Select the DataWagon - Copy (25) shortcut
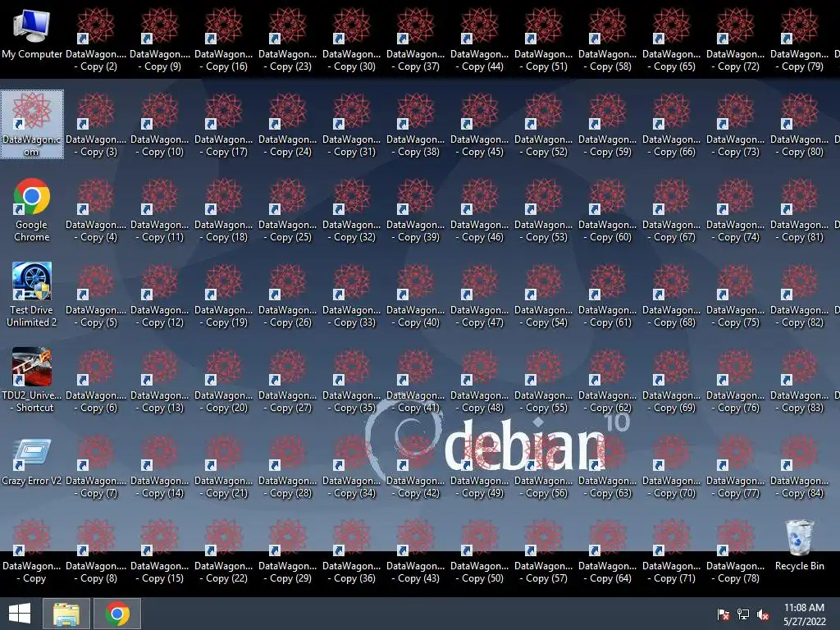 [288, 210]
